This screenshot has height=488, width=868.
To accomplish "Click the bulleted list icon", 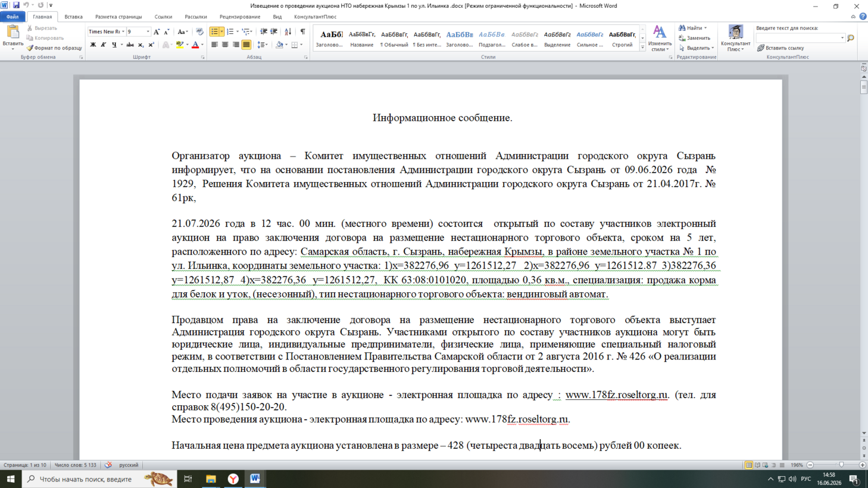I will pyautogui.click(x=214, y=32).
